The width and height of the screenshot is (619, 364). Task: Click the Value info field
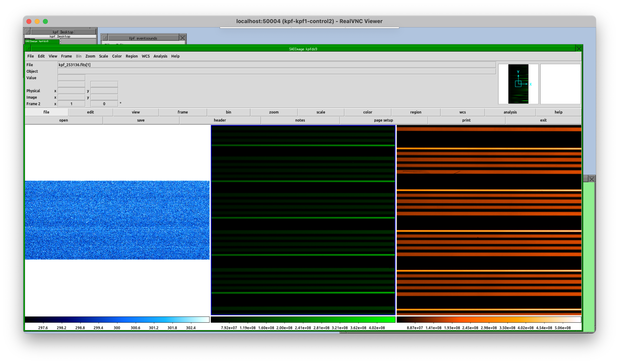coord(72,78)
